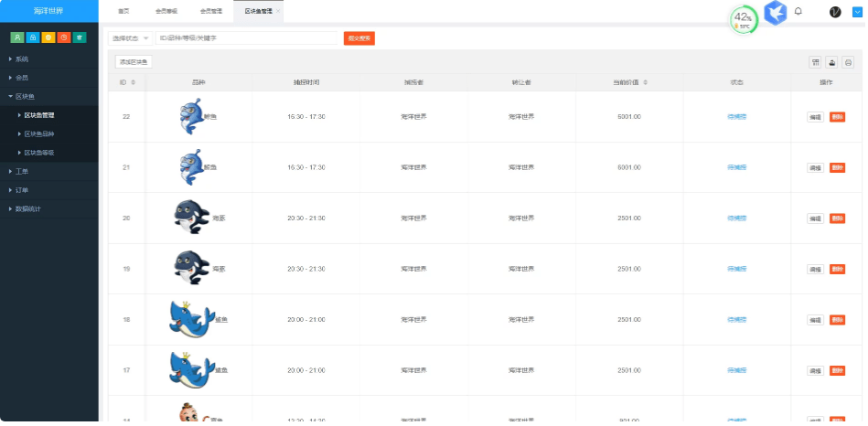This screenshot has width=868, height=426.
Task: Switch to the 会员管理 tab
Action: click(211, 11)
